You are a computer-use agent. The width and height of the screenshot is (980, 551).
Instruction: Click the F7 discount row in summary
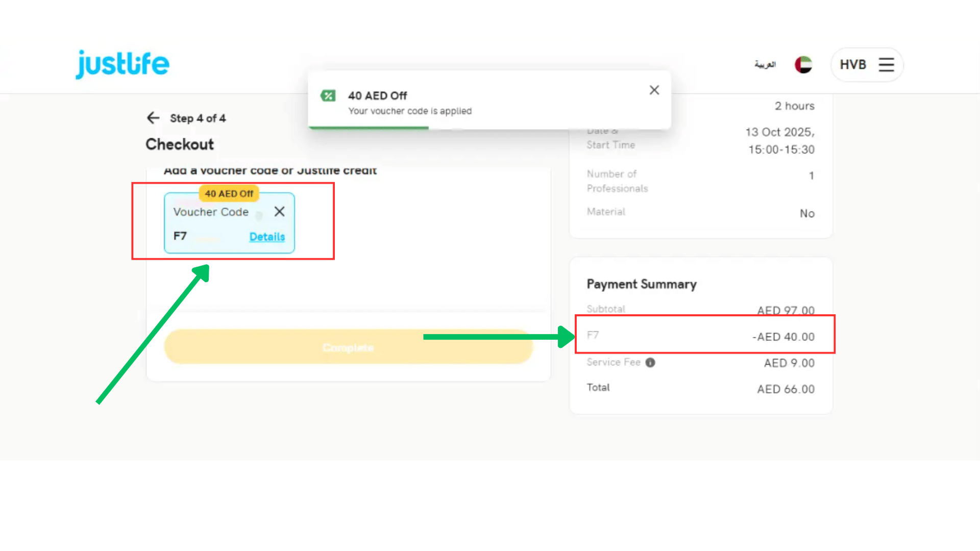[704, 336]
